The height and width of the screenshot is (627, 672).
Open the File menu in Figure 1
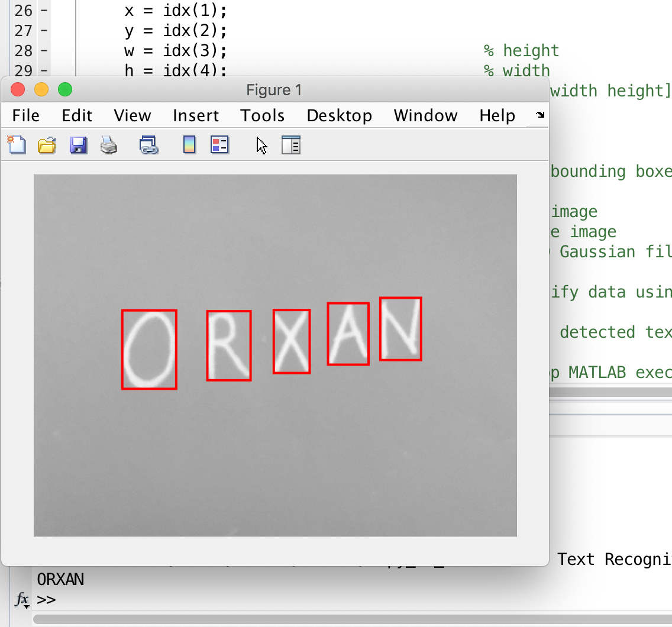25,116
